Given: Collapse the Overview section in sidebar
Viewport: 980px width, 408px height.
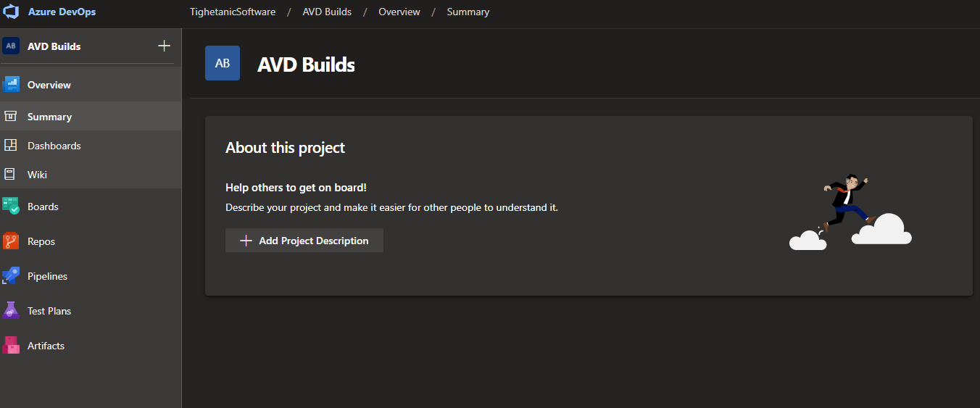Looking at the screenshot, I should click(49, 85).
